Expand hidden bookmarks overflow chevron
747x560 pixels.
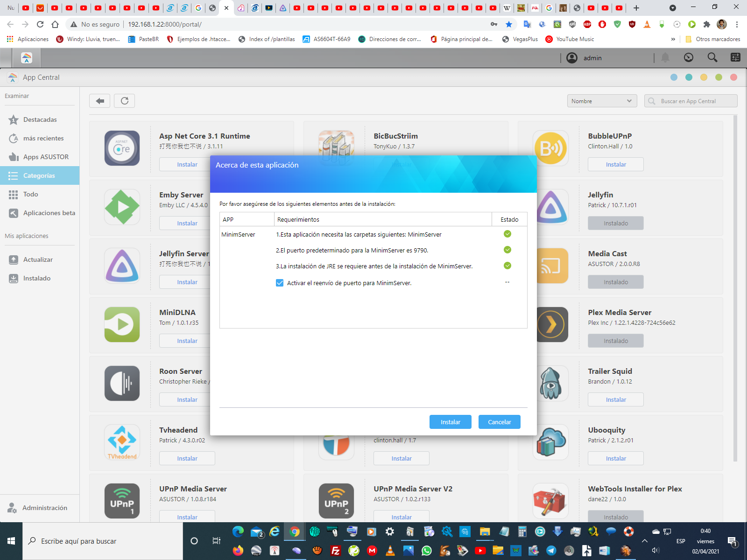tap(673, 39)
